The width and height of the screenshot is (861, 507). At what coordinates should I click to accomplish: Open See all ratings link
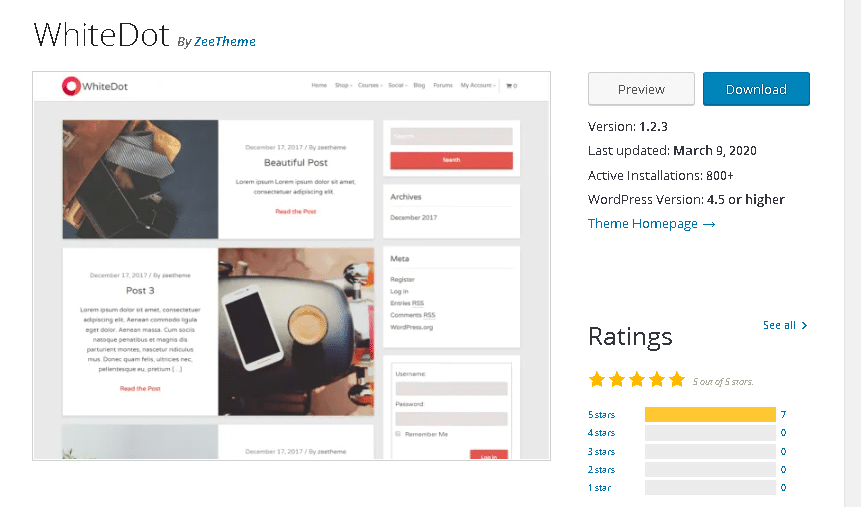tap(785, 325)
